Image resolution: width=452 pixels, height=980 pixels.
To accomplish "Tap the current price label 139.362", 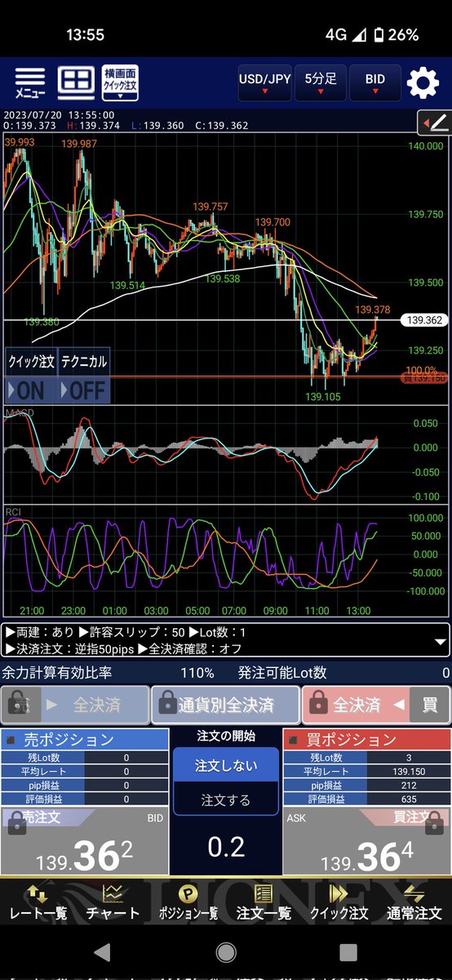I will pos(423,320).
